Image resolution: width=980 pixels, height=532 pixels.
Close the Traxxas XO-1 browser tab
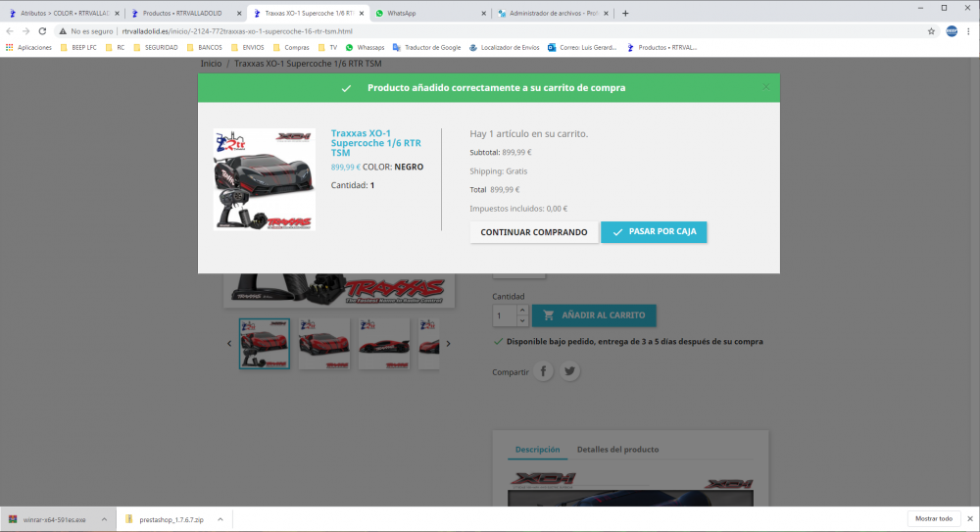click(362, 13)
